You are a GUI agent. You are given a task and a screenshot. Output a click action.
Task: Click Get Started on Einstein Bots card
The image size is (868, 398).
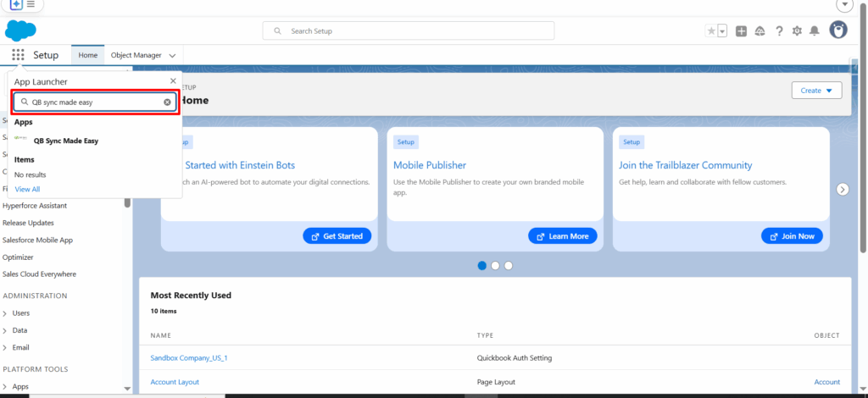pos(337,236)
